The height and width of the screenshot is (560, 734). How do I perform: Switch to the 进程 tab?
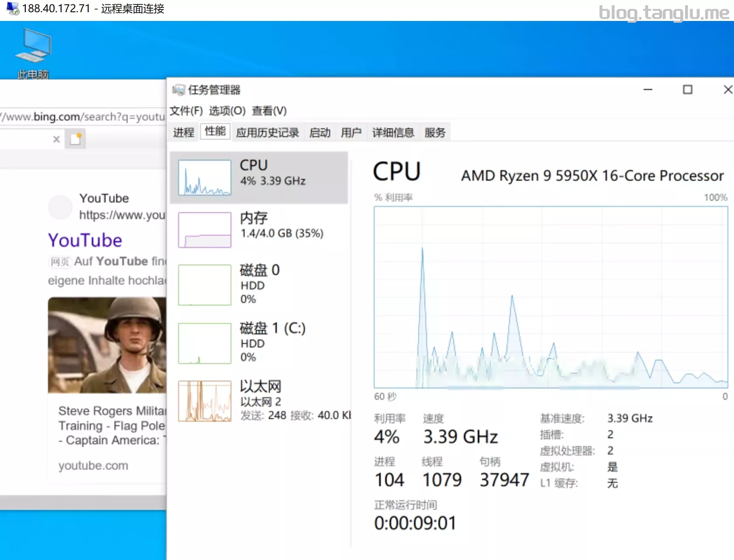[184, 132]
